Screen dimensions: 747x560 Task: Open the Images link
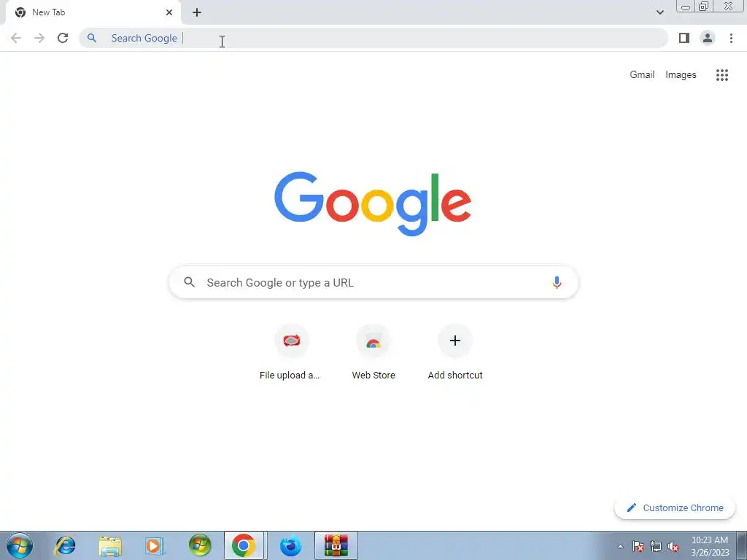coord(681,75)
